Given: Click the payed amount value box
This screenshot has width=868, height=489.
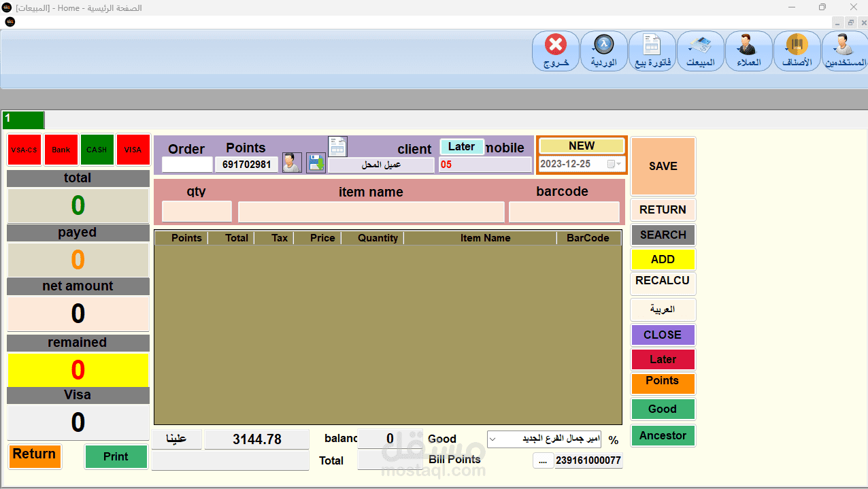Looking at the screenshot, I should (x=78, y=260).
